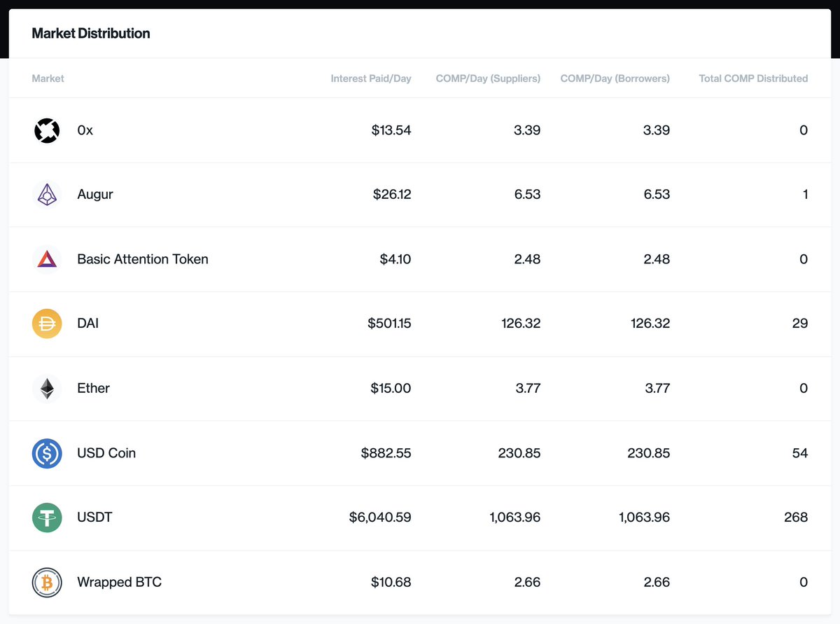Sort by COMP/Day (Suppliers) column header
The image size is (840, 624).
[488, 78]
